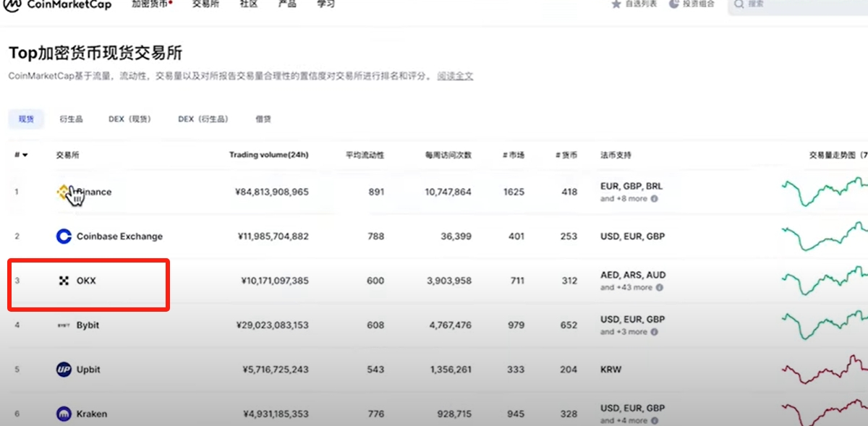The width and height of the screenshot is (868, 426).
Task: Switch to the DEX（现货） tab
Action: coord(130,119)
